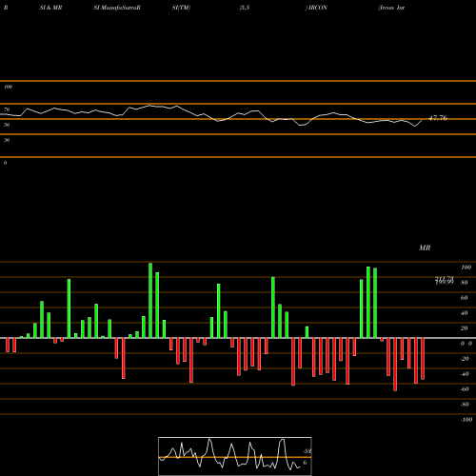Viewport: 476px width, 476px height.
Task: Click MR axis label -60
Action: (x=465, y=389)
